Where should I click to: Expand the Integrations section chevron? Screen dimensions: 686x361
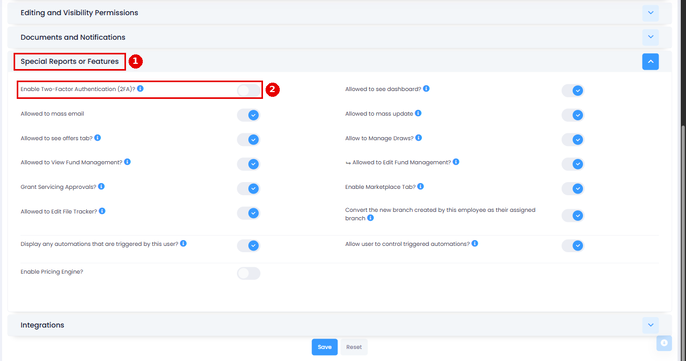651,325
